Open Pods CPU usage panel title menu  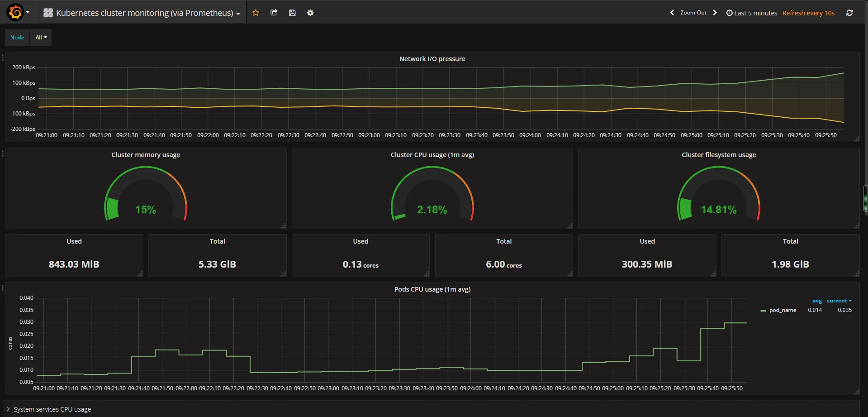pyautogui.click(x=432, y=289)
